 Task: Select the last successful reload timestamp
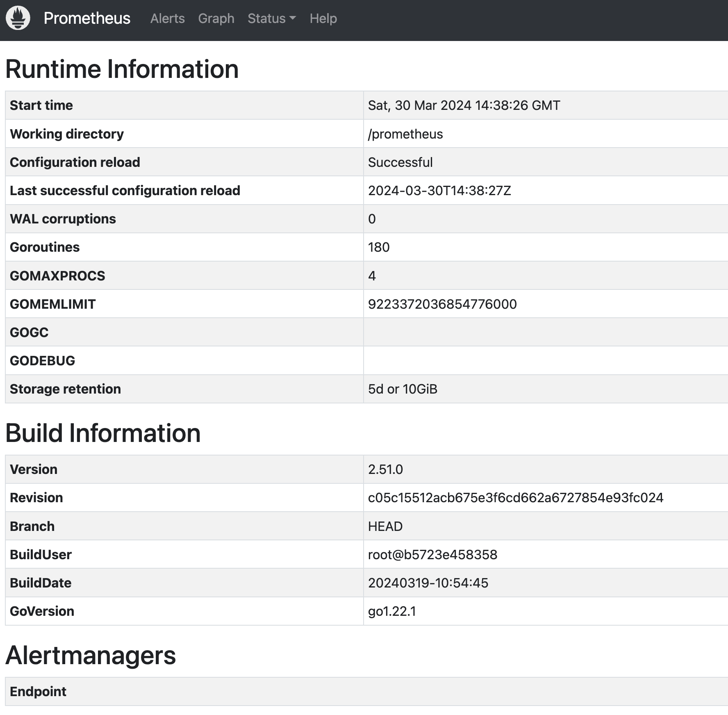coord(439,191)
